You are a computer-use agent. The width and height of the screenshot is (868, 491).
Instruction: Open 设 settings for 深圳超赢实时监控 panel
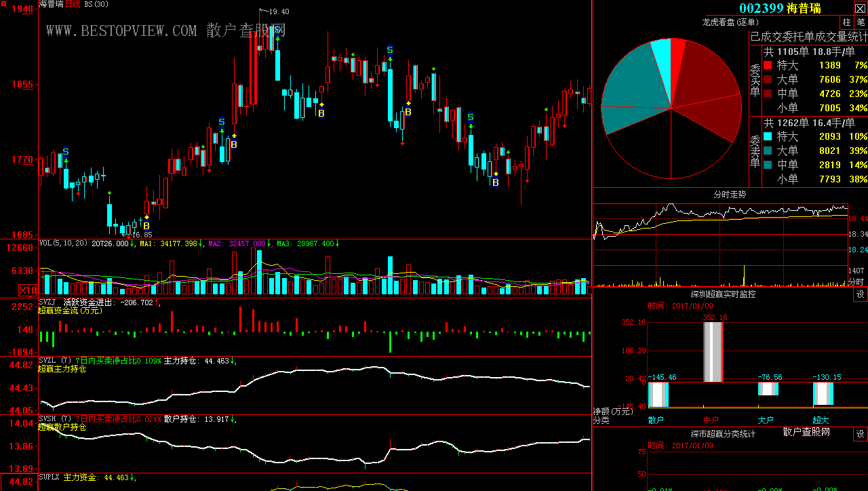click(x=860, y=294)
